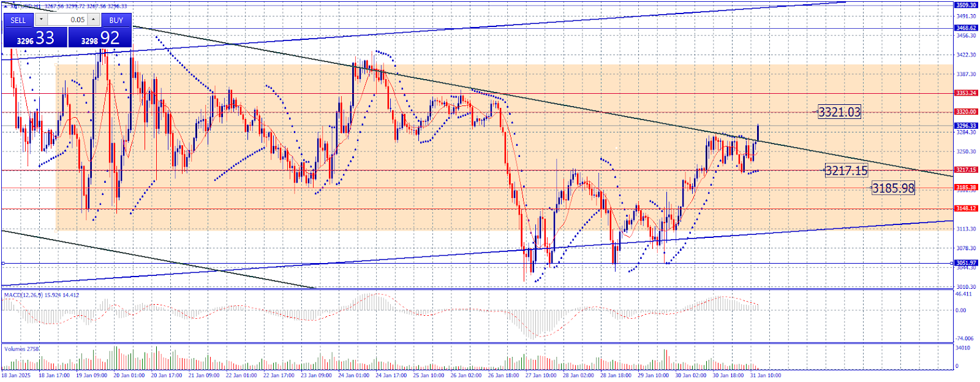Click the current price 3296.33 axis tag

point(966,126)
